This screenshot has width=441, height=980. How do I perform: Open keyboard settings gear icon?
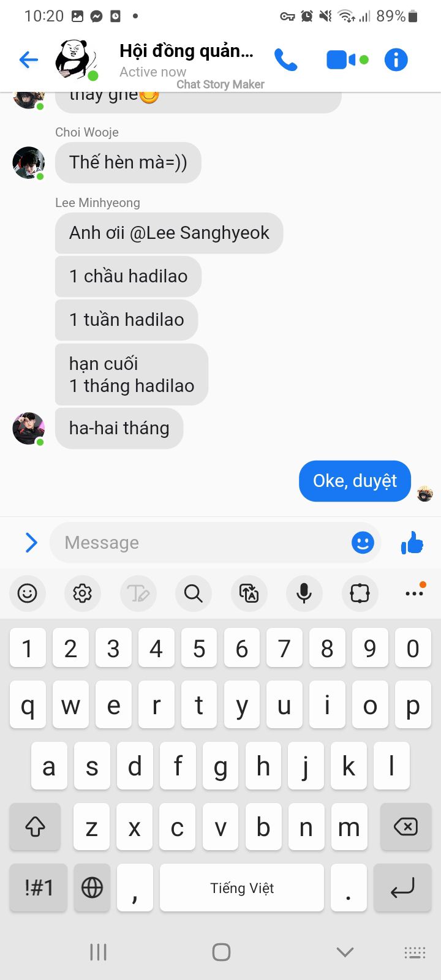tap(82, 593)
